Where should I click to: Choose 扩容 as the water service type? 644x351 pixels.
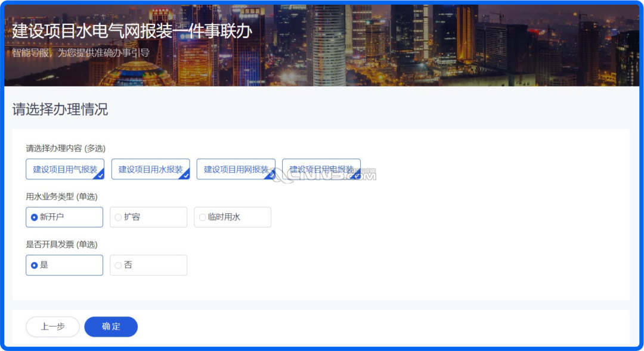pyautogui.click(x=148, y=218)
